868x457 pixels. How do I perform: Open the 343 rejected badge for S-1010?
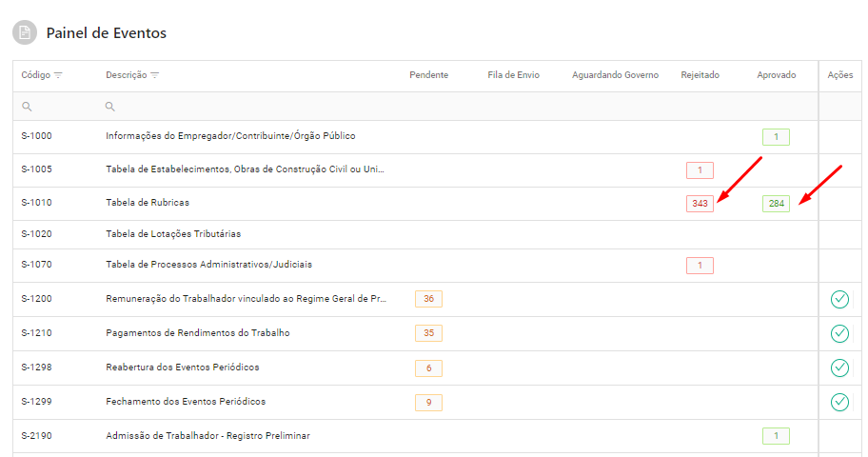pyautogui.click(x=700, y=204)
